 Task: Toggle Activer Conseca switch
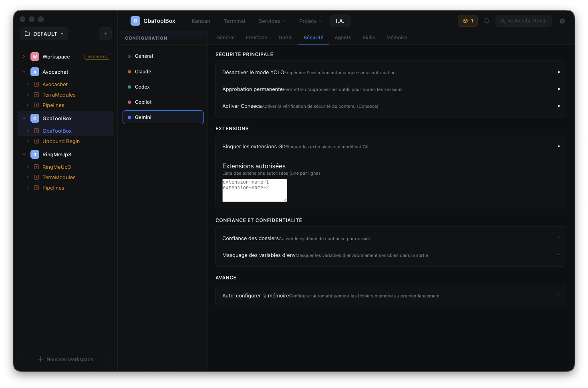click(x=558, y=106)
